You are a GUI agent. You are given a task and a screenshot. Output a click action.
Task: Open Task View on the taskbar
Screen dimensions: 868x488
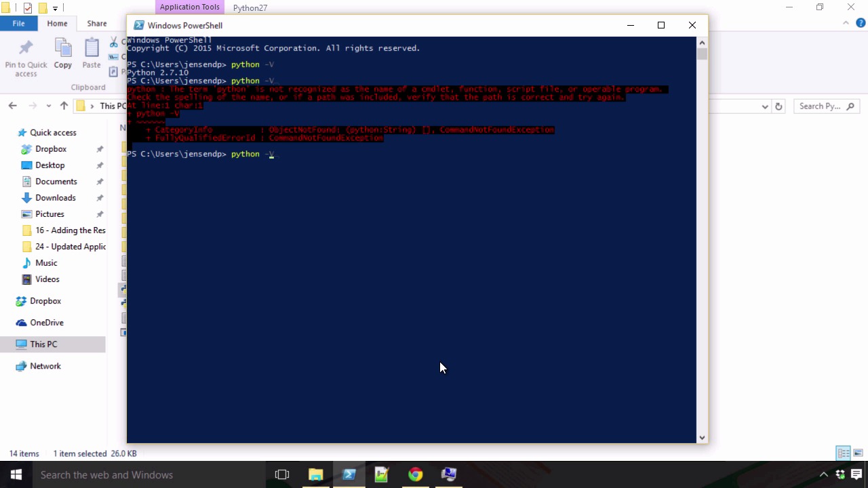coord(282,474)
